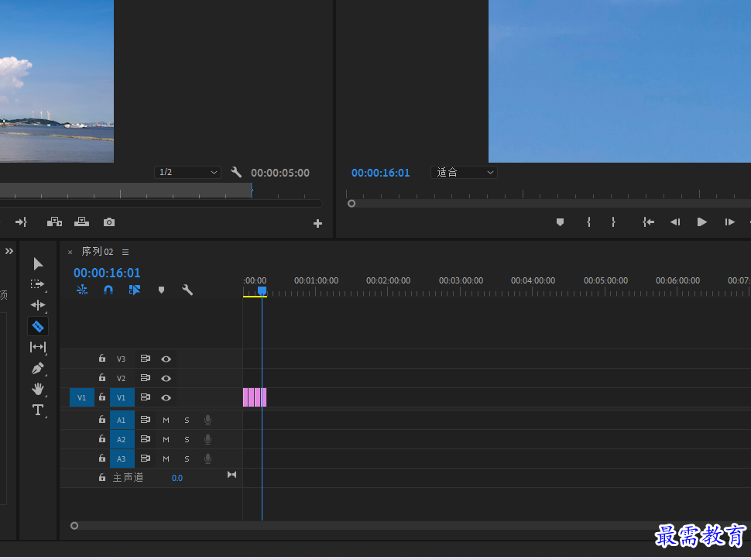Click the source monitor settings wrench
Viewport: 751px width, 560px height.
click(236, 172)
